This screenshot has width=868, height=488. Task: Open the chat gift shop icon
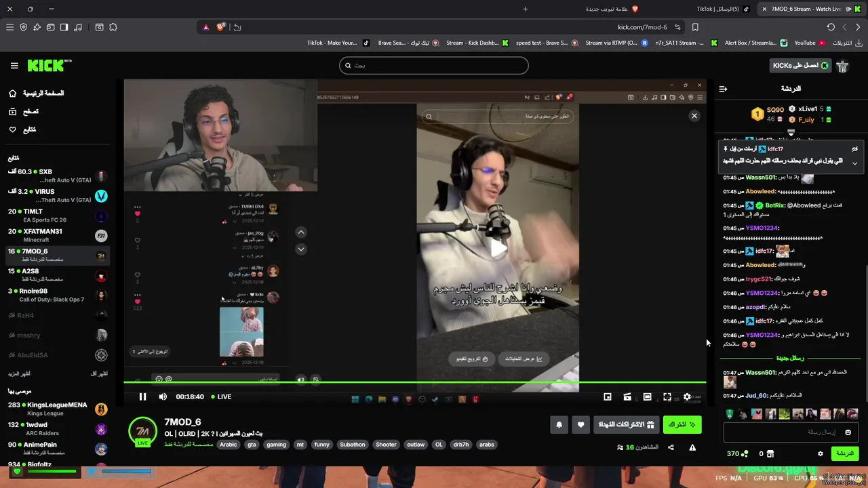770,453
